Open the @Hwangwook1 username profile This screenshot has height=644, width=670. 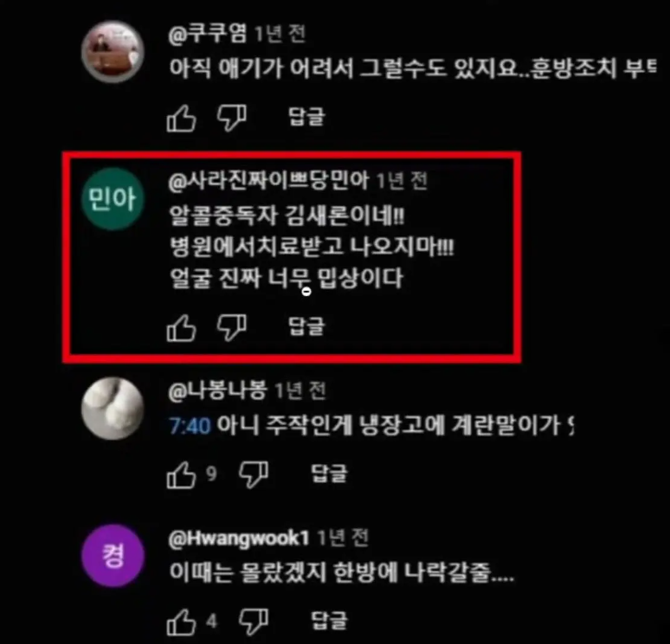point(238,538)
